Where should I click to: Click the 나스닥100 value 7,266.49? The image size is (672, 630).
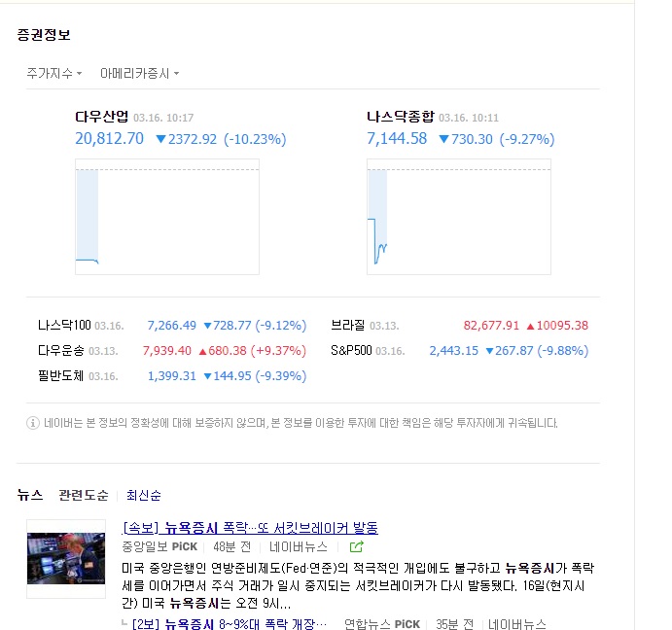[x=172, y=326]
